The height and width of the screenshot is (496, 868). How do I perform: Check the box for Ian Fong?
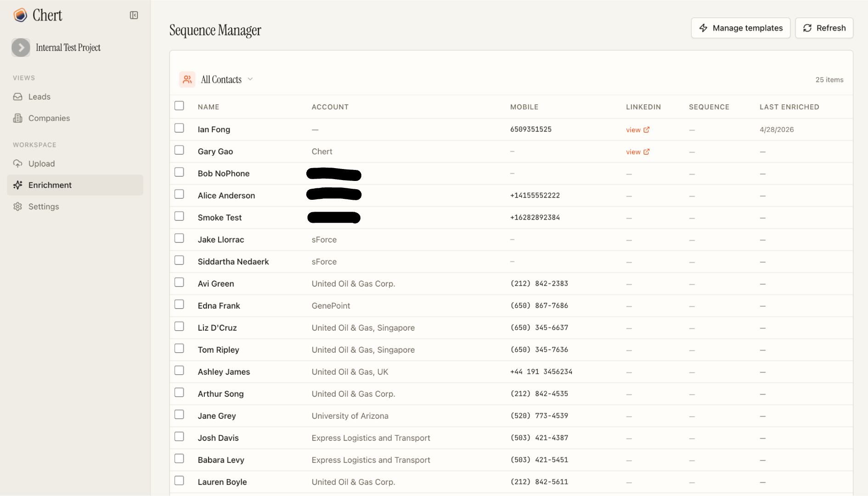pos(179,128)
